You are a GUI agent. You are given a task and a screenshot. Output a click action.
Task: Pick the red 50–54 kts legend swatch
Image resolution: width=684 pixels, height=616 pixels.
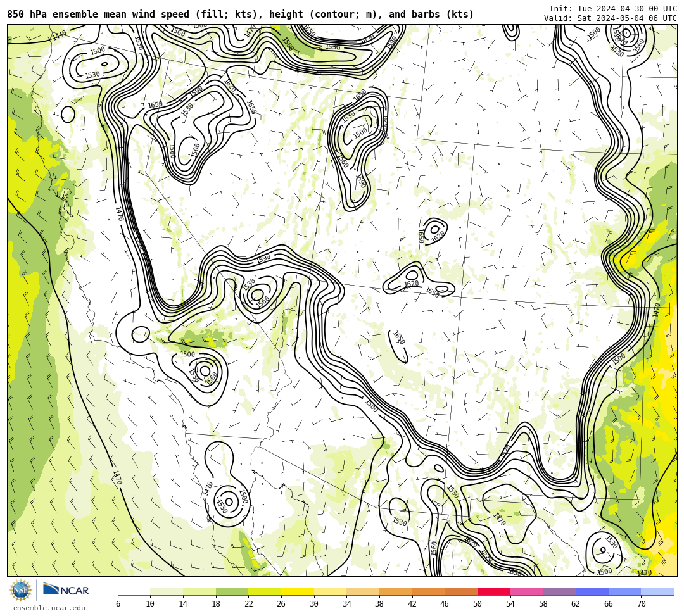coord(494,591)
